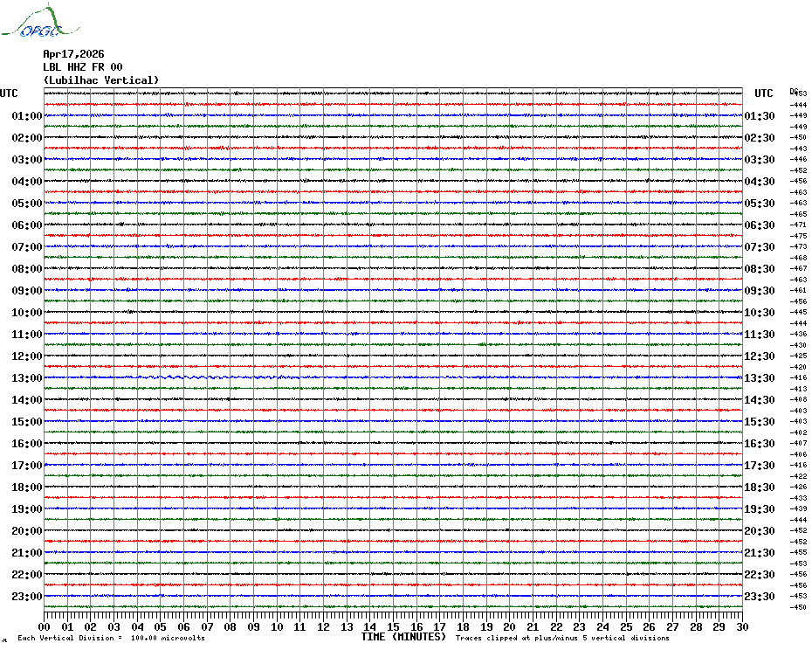Click the Traces clipped at plus/minus 5 note
812x650 pixels.
click(x=562, y=638)
